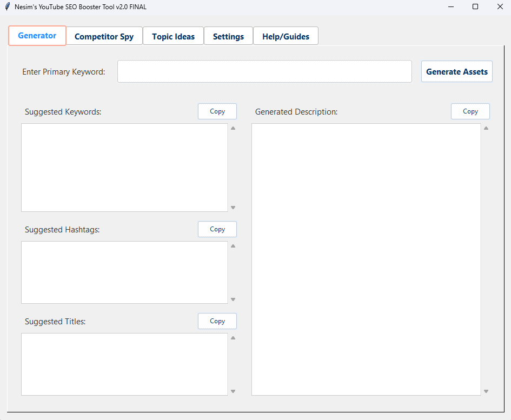
Task: Copy the Generated Description
Action: (x=470, y=111)
